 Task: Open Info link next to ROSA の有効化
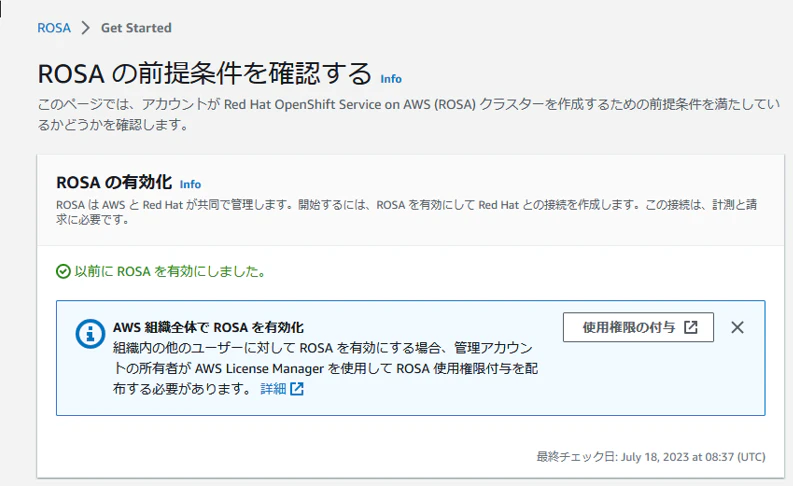[190, 184]
